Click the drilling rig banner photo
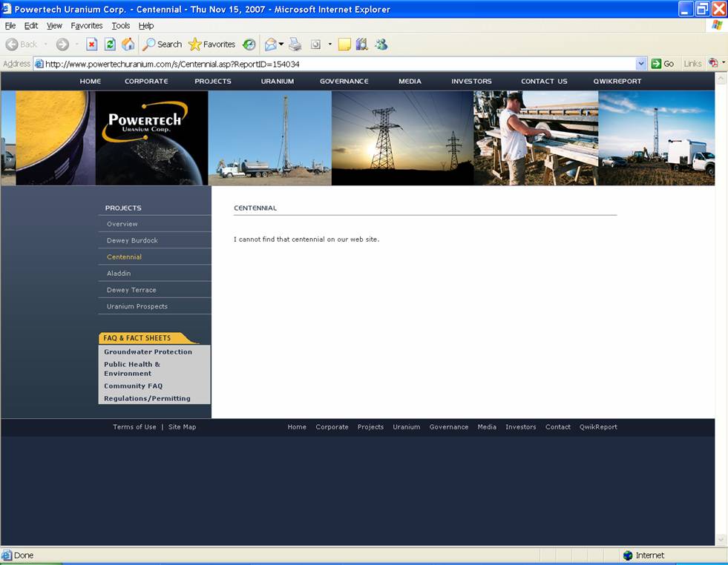The width and height of the screenshot is (728, 565). pyautogui.click(x=269, y=138)
